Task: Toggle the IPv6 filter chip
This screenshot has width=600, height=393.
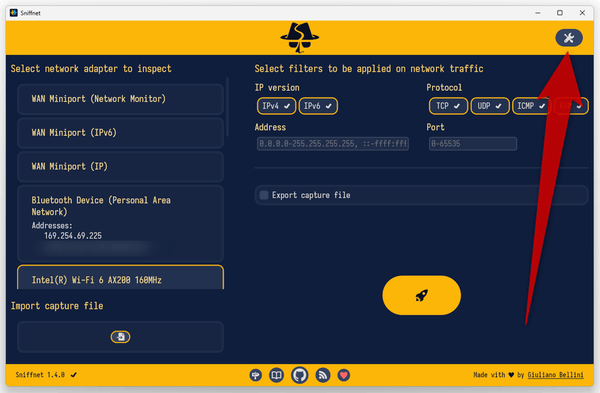Action: (318, 106)
